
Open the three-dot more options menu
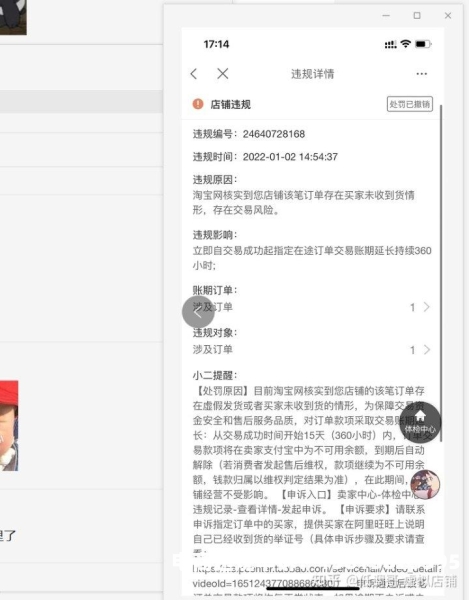pos(422,73)
